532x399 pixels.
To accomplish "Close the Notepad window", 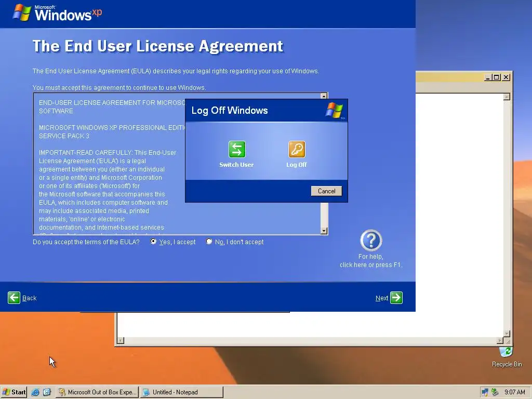I will (x=506, y=77).
